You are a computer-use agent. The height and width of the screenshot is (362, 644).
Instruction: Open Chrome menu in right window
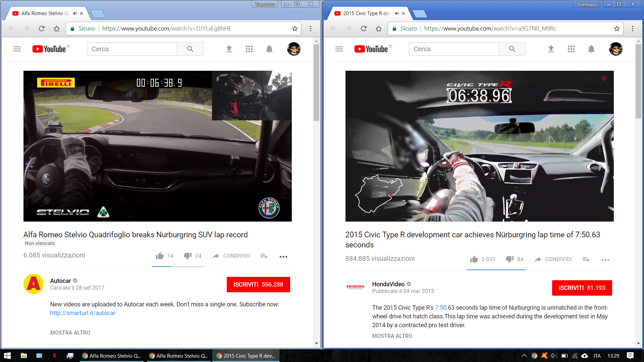tap(633, 28)
